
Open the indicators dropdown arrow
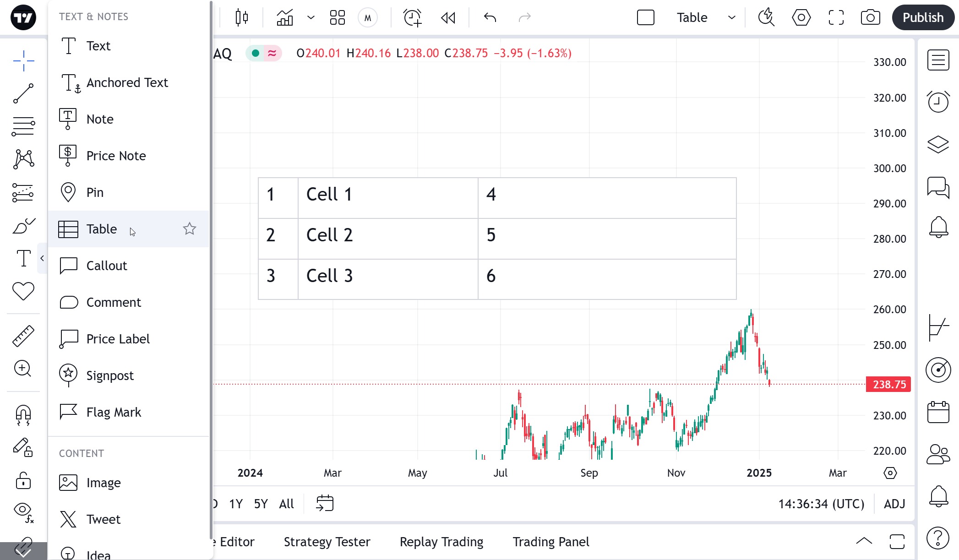[x=311, y=17]
